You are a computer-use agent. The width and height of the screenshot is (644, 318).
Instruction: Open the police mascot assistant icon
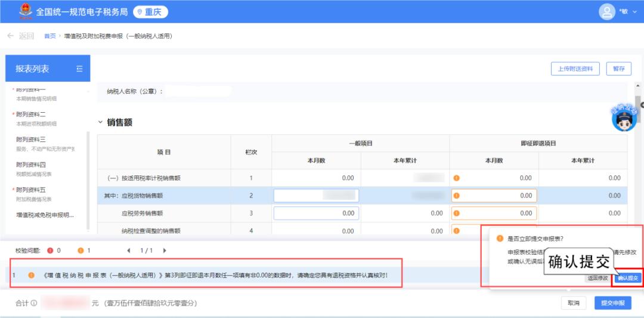[x=624, y=118]
